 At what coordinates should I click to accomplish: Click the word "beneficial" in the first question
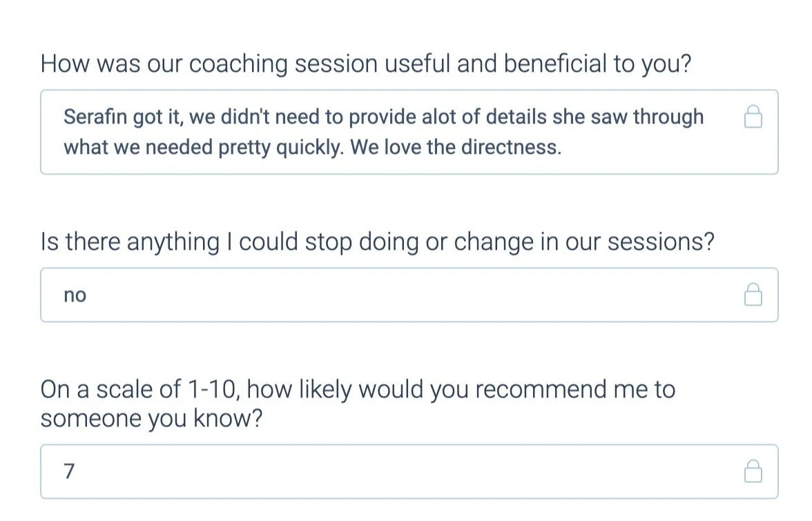click(554, 63)
